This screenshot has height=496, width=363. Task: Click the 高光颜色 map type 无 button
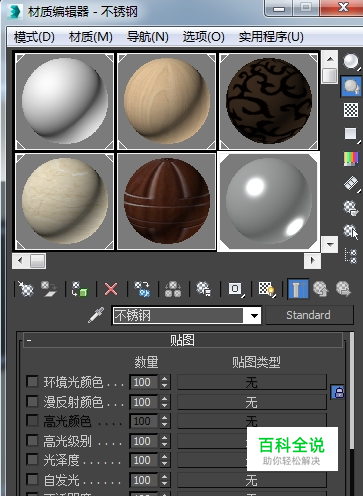click(x=252, y=421)
